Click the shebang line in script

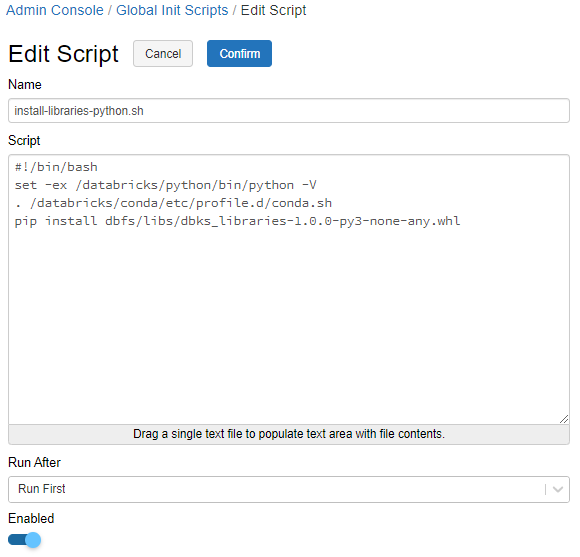click(56, 167)
